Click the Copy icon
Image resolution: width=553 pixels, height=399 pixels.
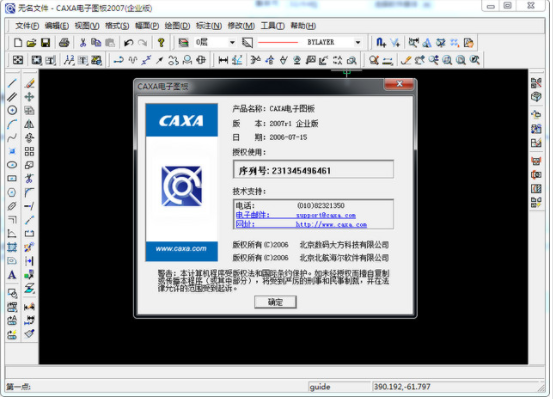(96, 43)
